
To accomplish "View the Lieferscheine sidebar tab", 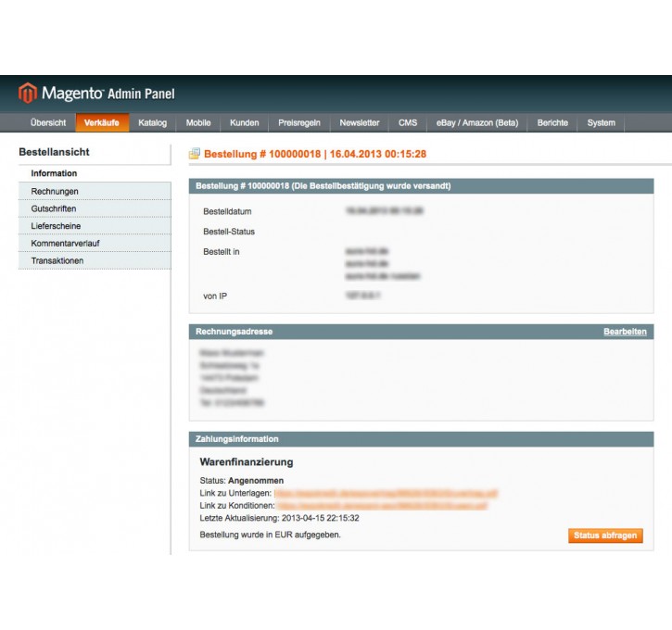I will (x=56, y=226).
